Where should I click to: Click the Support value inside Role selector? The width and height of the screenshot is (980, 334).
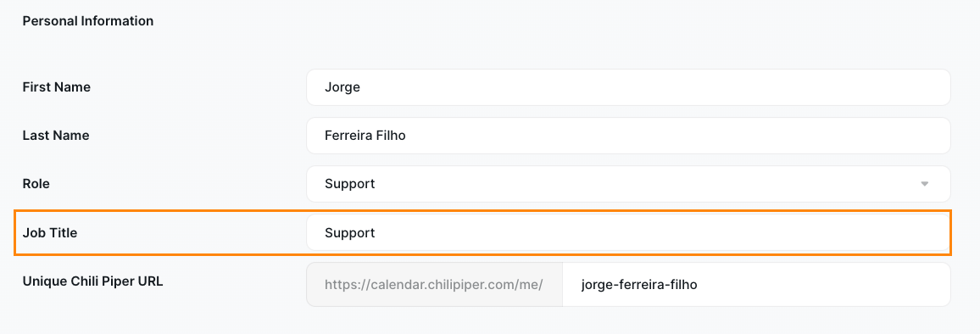(x=349, y=185)
